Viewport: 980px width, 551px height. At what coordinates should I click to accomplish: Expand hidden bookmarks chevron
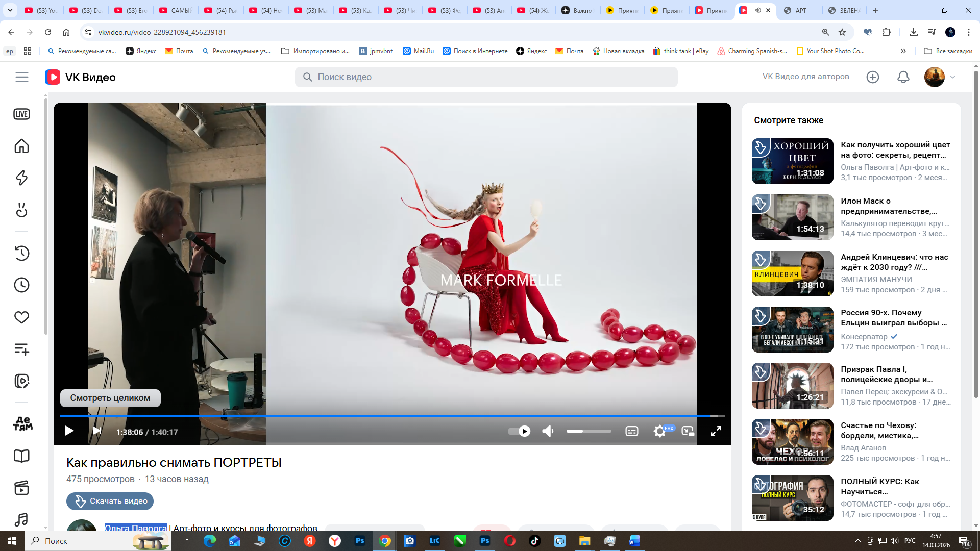click(903, 51)
